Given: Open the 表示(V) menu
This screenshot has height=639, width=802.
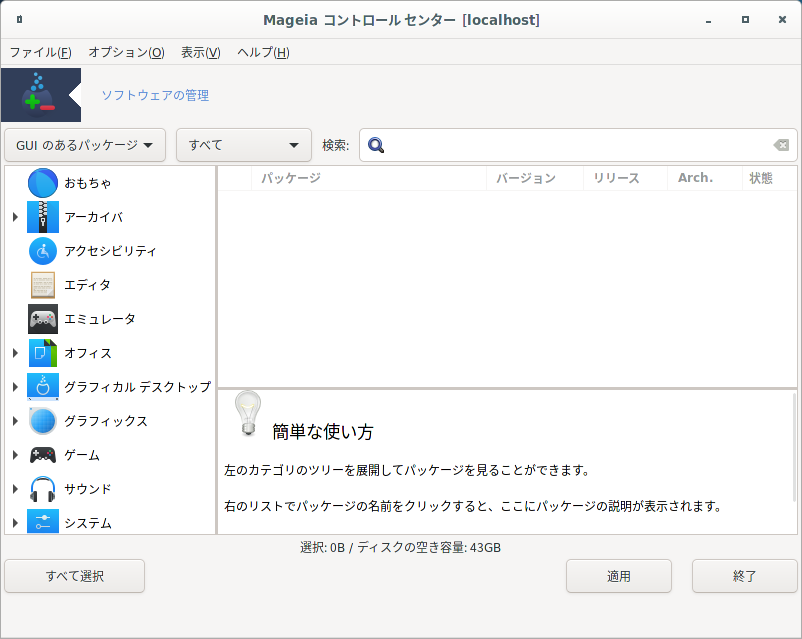Looking at the screenshot, I should point(200,52).
